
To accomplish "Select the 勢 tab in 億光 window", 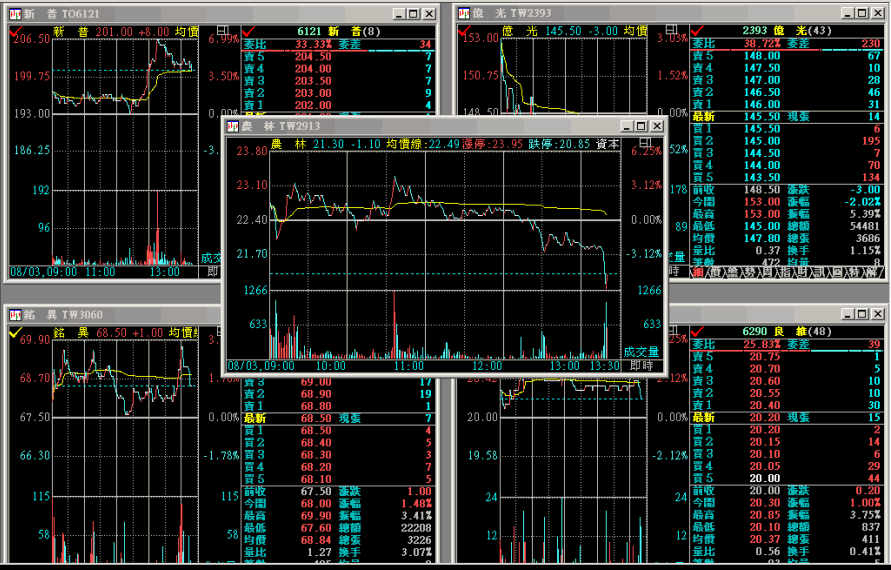I will pyautogui.click(x=750, y=273).
